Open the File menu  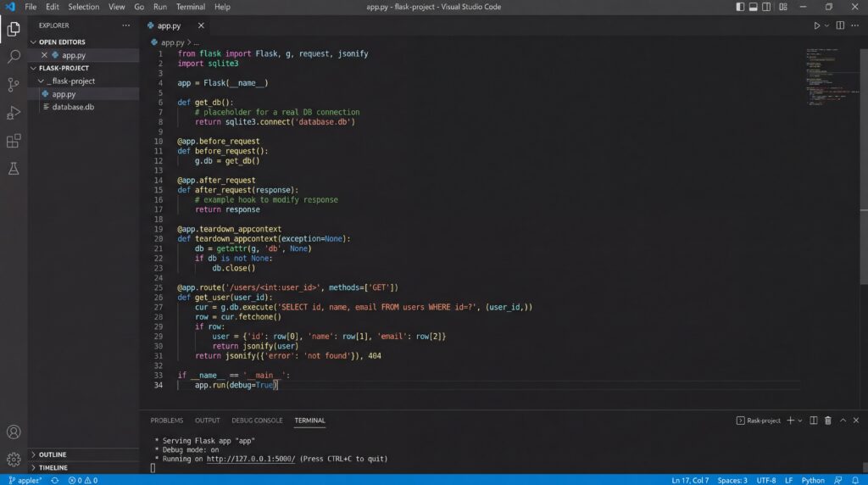pyautogui.click(x=31, y=7)
